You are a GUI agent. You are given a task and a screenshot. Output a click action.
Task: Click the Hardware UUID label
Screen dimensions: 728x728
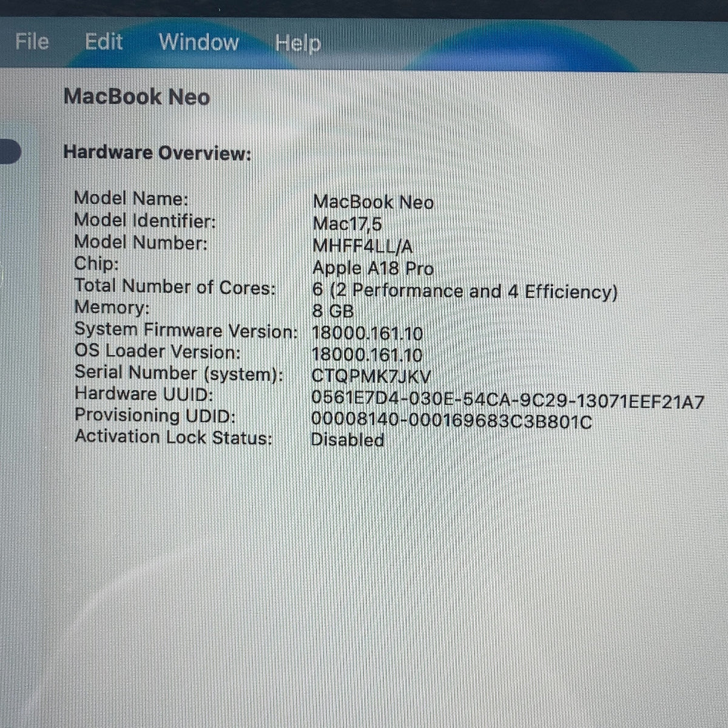[144, 394]
